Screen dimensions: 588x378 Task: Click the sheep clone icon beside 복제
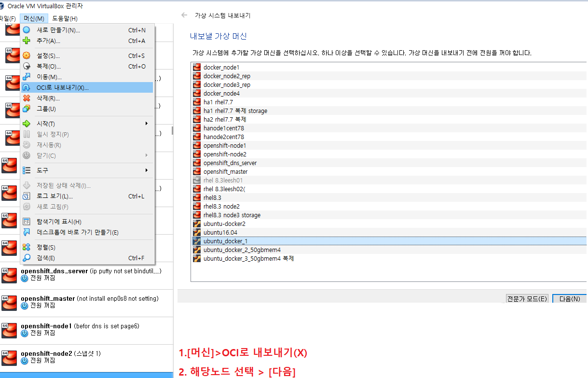point(27,66)
